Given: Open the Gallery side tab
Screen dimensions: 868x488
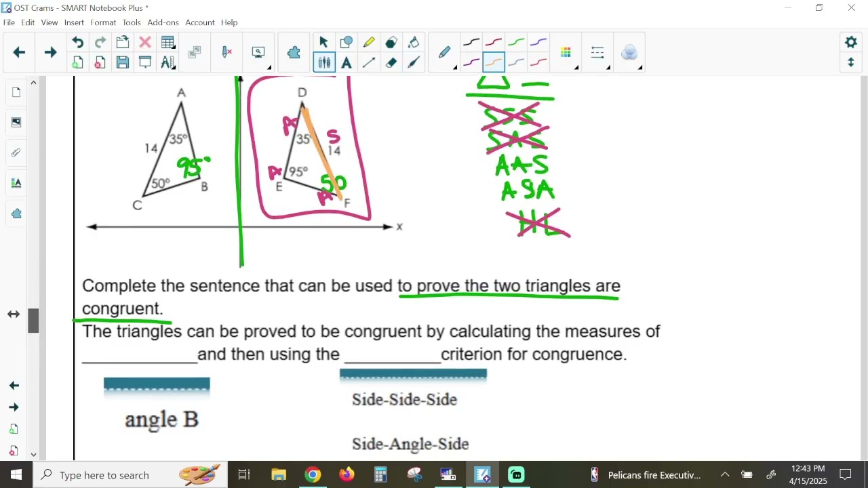Looking at the screenshot, I should (16, 123).
